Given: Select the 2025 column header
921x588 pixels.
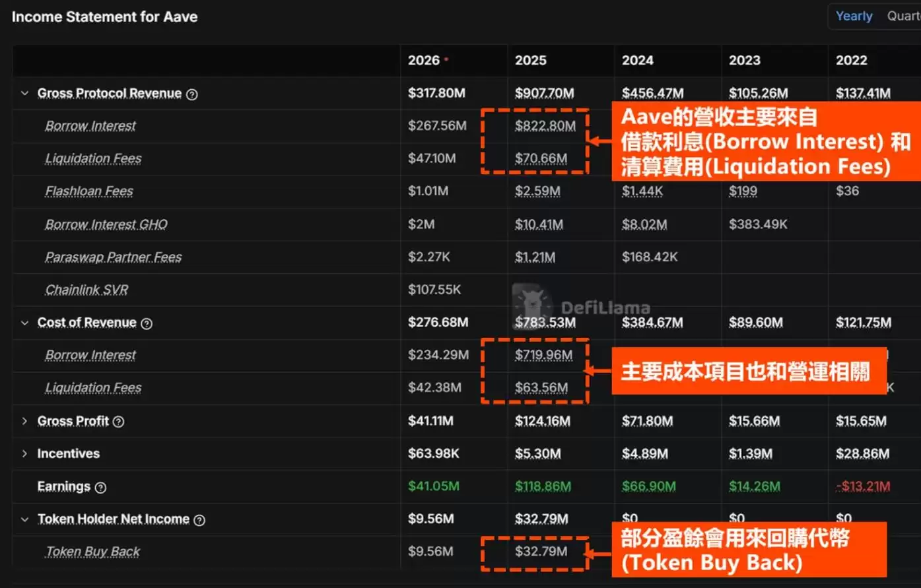Looking at the screenshot, I should [x=531, y=60].
